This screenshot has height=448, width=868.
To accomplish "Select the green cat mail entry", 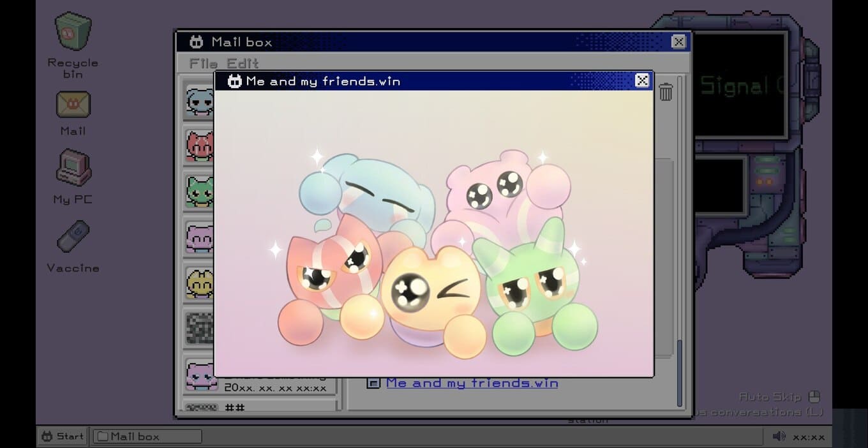I will click(x=199, y=191).
